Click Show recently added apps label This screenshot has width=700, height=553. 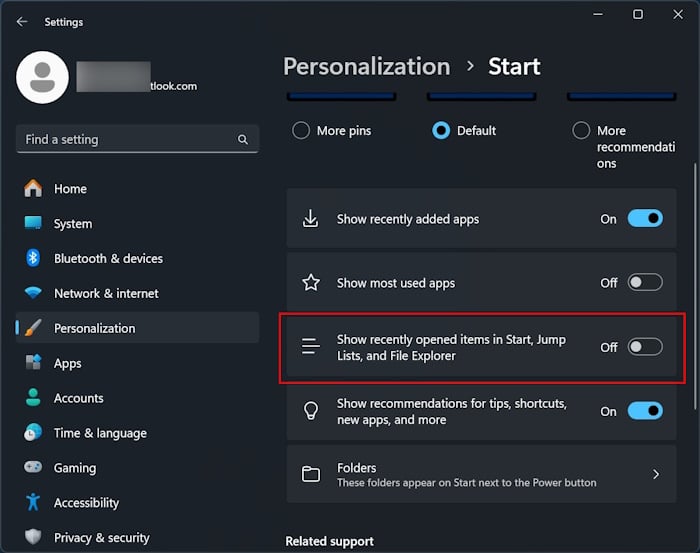point(408,219)
